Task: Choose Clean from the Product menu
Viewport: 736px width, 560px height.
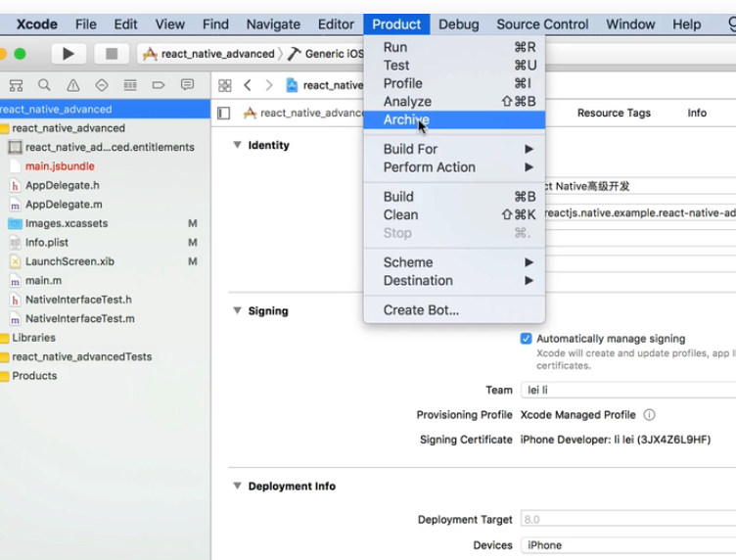Action: (x=454, y=215)
